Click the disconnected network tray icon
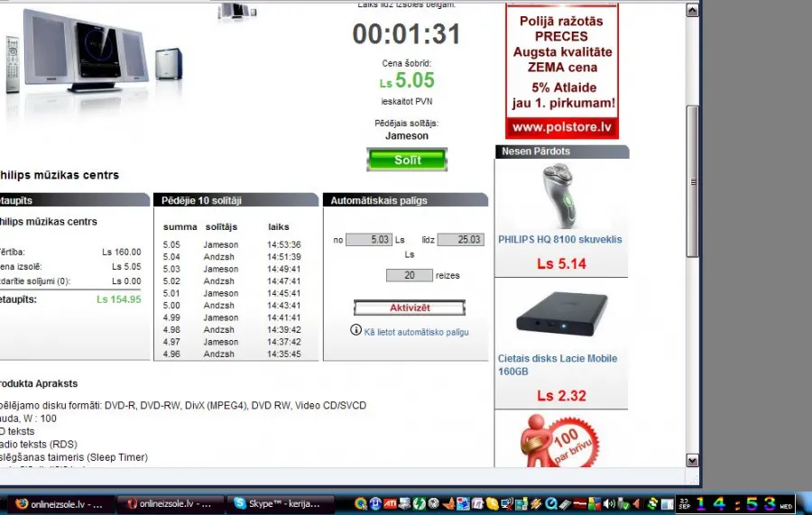 [x=508, y=503]
